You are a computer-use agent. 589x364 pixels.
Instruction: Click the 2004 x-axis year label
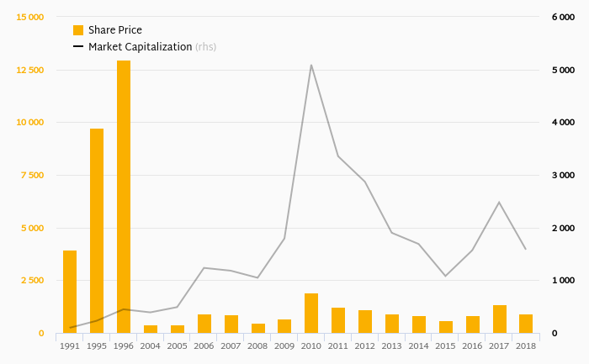click(151, 346)
